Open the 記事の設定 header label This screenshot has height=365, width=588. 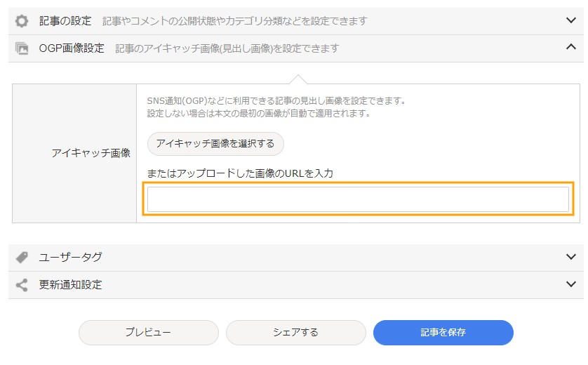(65, 21)
